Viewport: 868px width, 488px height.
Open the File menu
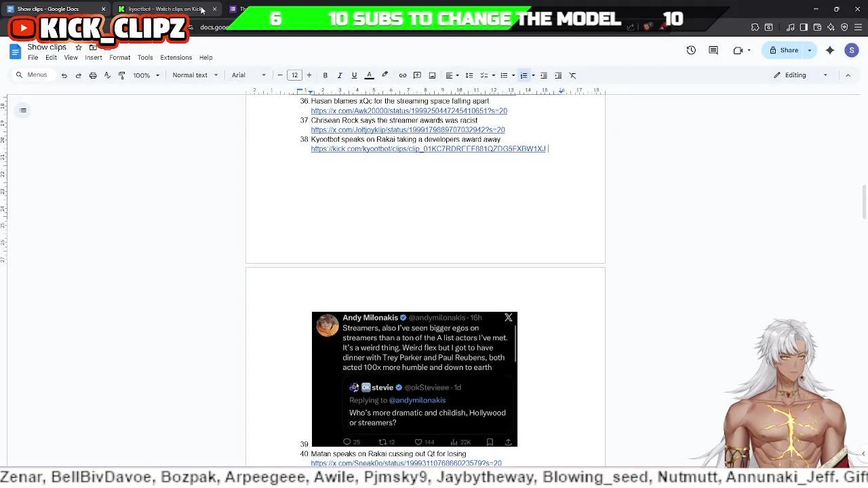click(33, 58)
